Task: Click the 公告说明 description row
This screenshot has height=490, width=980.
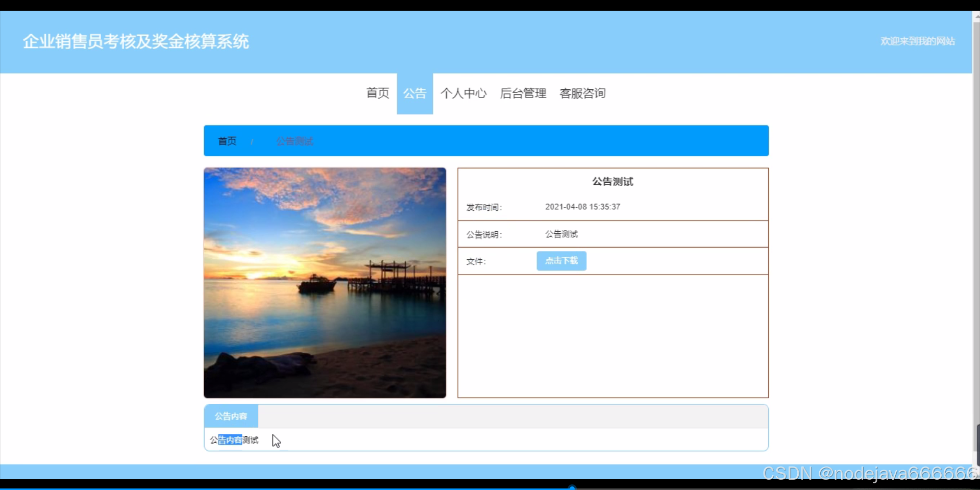Action: (561, 234)
